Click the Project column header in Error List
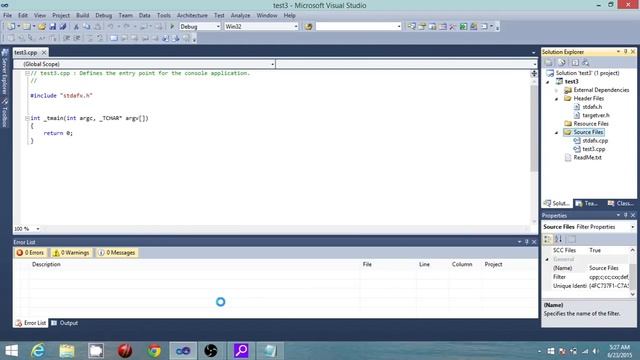640x360 pixels. 493,264
